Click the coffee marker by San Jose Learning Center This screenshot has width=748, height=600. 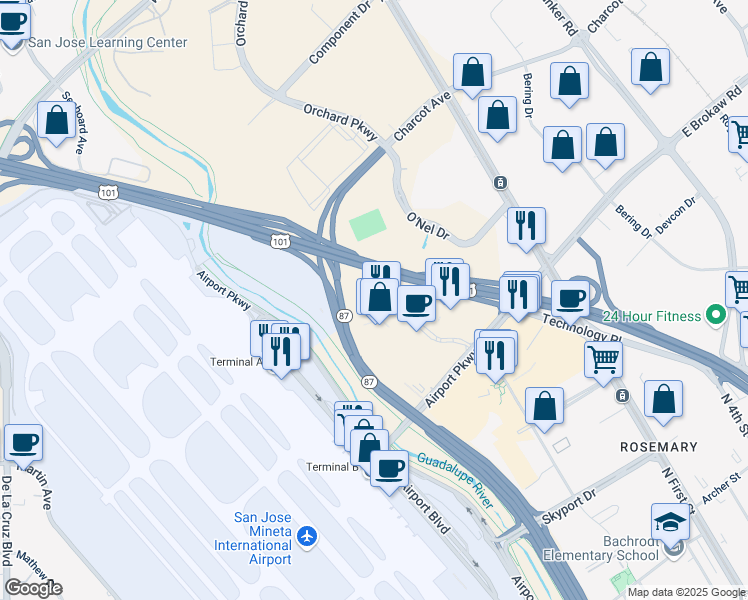coord(11,23)
